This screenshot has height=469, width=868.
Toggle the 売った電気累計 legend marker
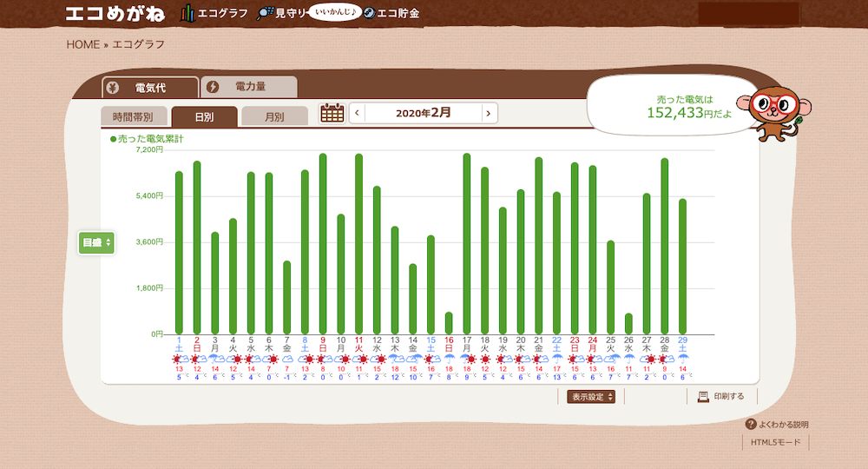pyautogui.click(x=113, y=139)
